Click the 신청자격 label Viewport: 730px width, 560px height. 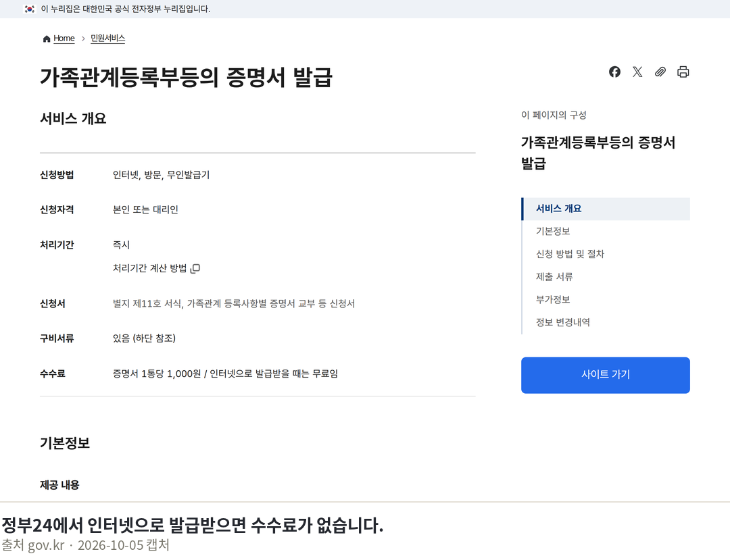click(57, 210)
